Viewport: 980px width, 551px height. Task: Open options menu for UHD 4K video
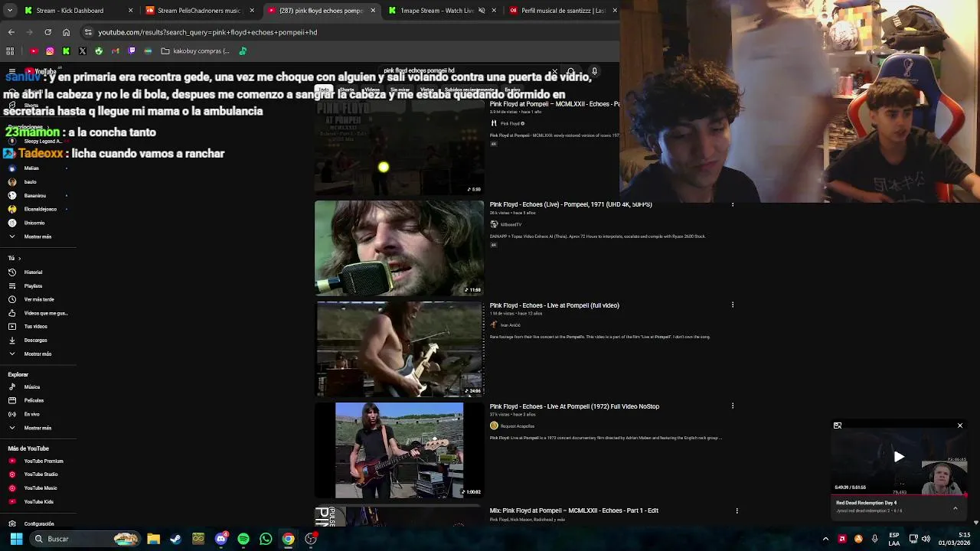[733, 204]
